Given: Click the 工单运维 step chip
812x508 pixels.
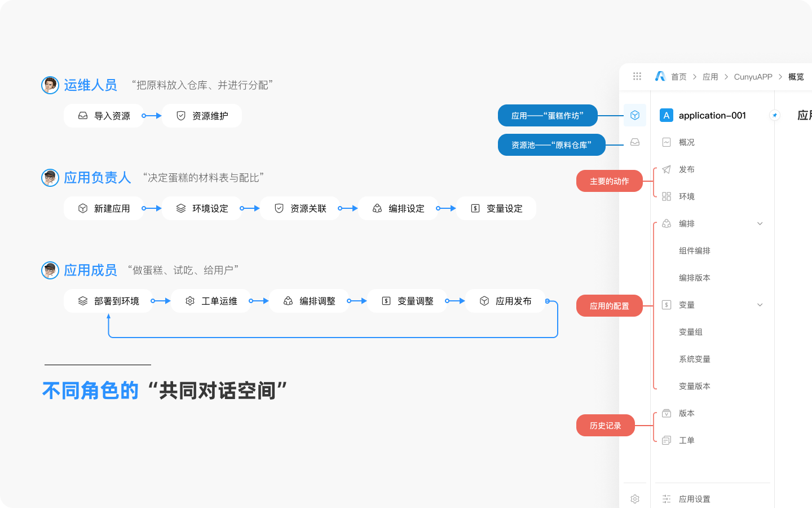Looking at the screenshot, I should pos(211,301).
